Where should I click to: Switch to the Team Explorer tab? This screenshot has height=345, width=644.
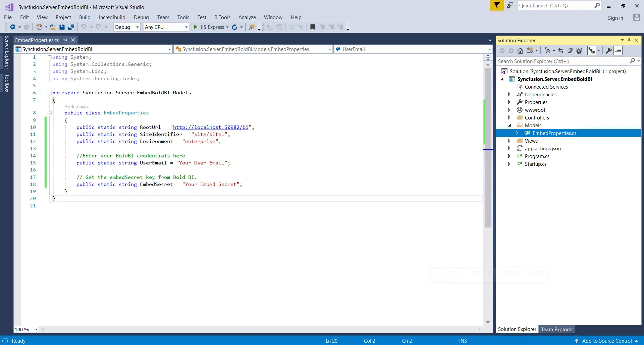click(556, 330)
